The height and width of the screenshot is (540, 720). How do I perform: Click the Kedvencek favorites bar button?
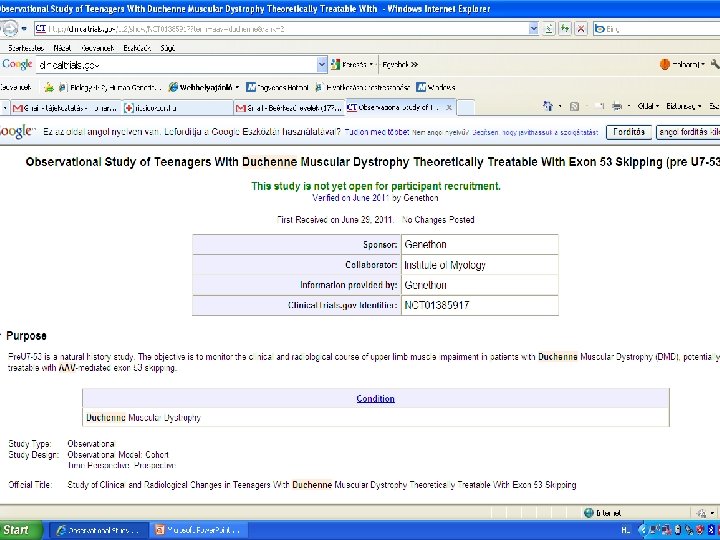(16, 87)
